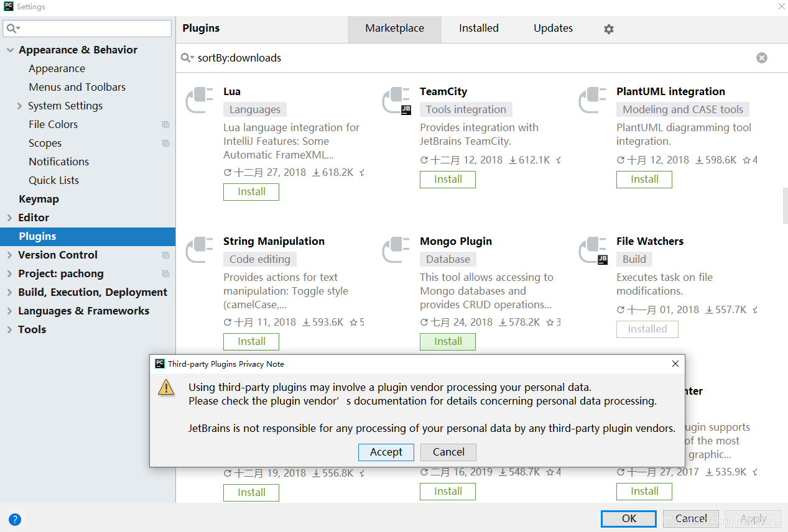
Task: Expand the Editor settings section
Action: click(x=10, y=218)
